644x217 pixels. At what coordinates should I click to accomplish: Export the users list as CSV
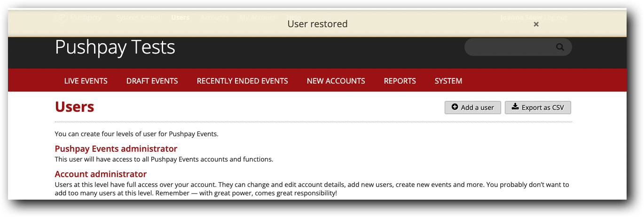[538, 108]
